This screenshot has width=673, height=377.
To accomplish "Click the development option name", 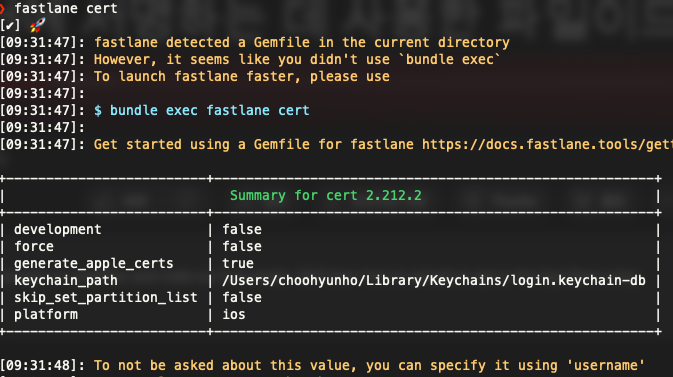I will pos(58,230).
